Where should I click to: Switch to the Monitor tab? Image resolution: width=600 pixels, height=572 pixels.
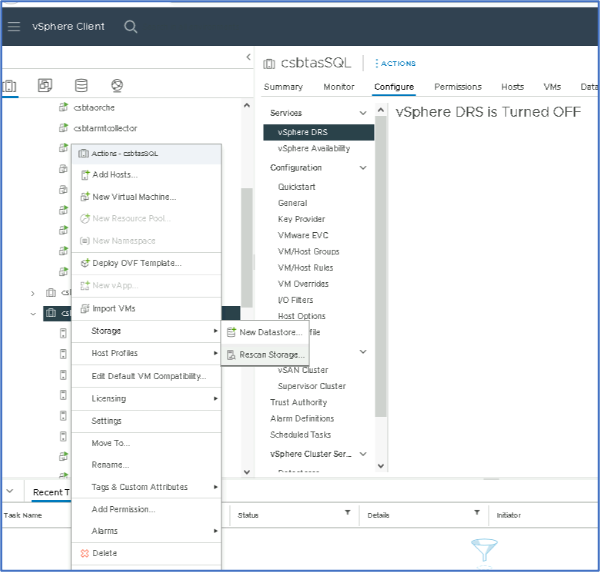tap(338, 87)
